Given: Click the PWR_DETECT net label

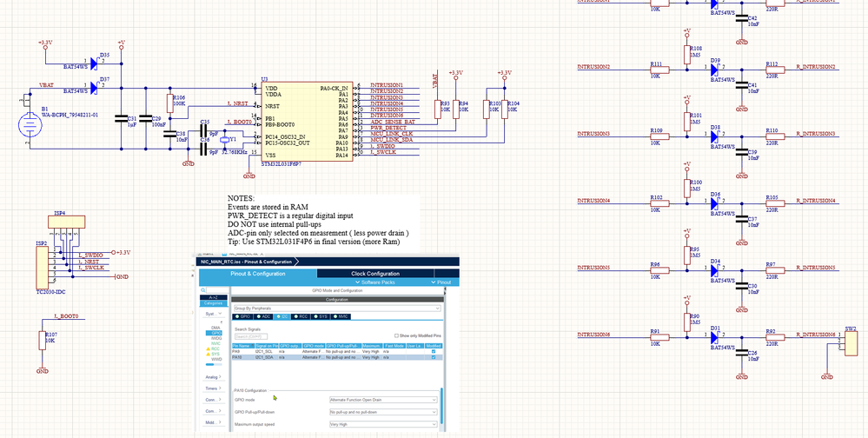Looking at the screenshot, I should pyautogui.click(x=388, y=128).
